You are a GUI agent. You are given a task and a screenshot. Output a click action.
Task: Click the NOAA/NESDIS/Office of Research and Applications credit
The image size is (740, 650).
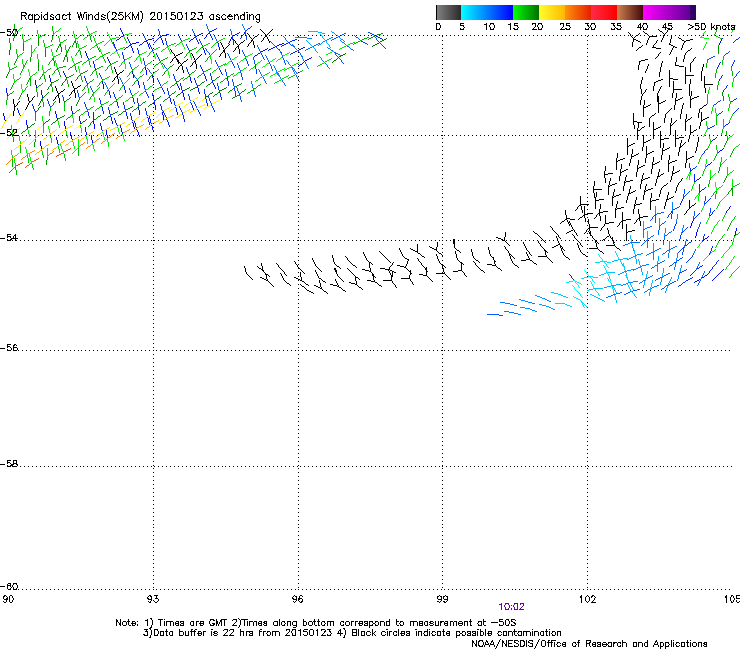tap(589, 644)
